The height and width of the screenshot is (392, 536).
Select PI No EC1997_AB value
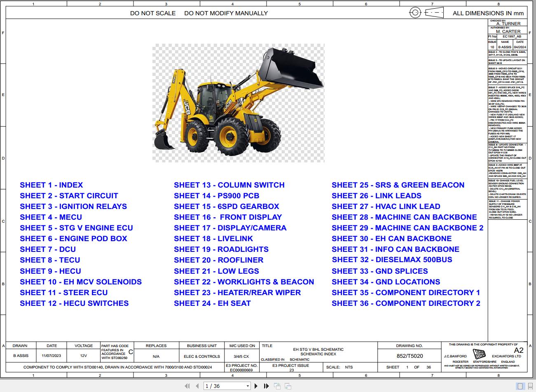pos(512,37)
